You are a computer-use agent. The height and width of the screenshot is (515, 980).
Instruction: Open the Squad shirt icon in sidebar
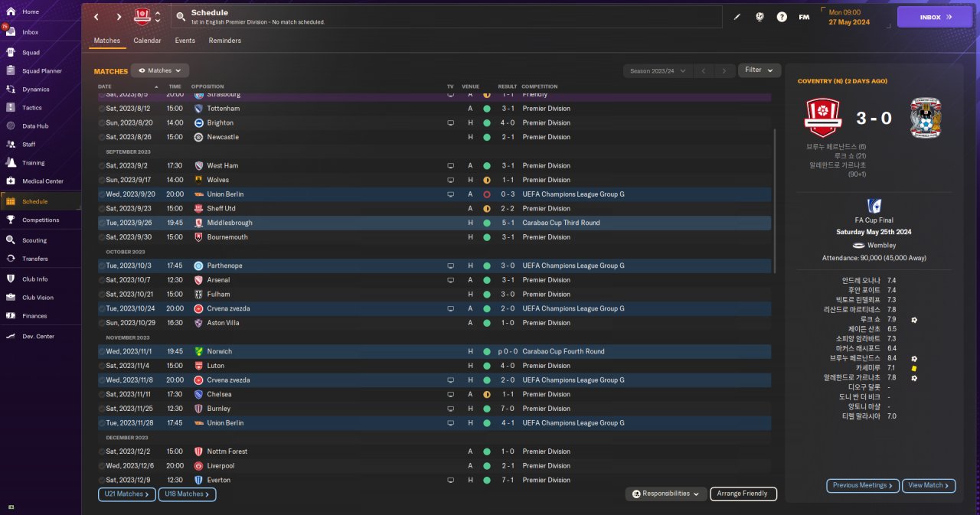(x=11, y=53)
